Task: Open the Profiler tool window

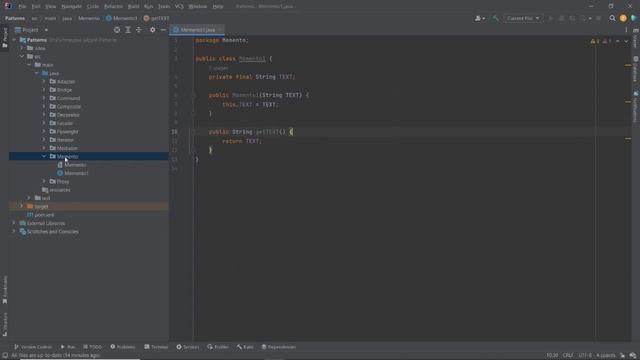Action: 218,347
